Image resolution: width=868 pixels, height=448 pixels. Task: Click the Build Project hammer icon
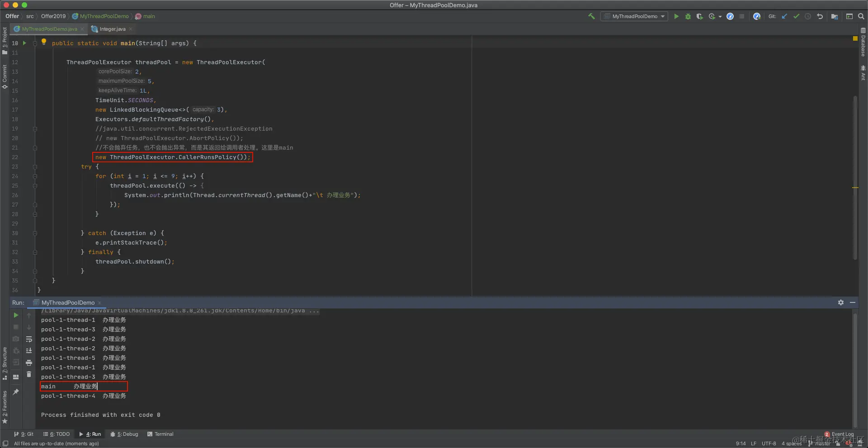click(x=591, y=16)
